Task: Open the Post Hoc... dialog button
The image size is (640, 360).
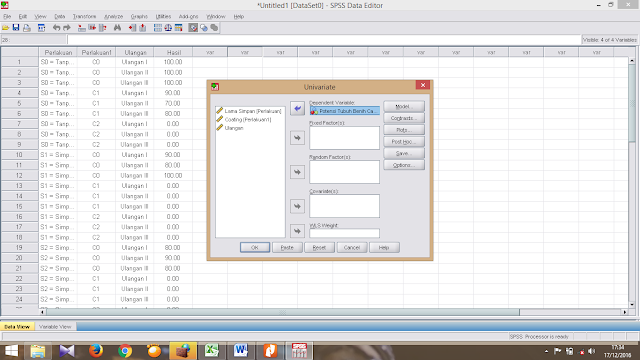Action: point(404,142)
